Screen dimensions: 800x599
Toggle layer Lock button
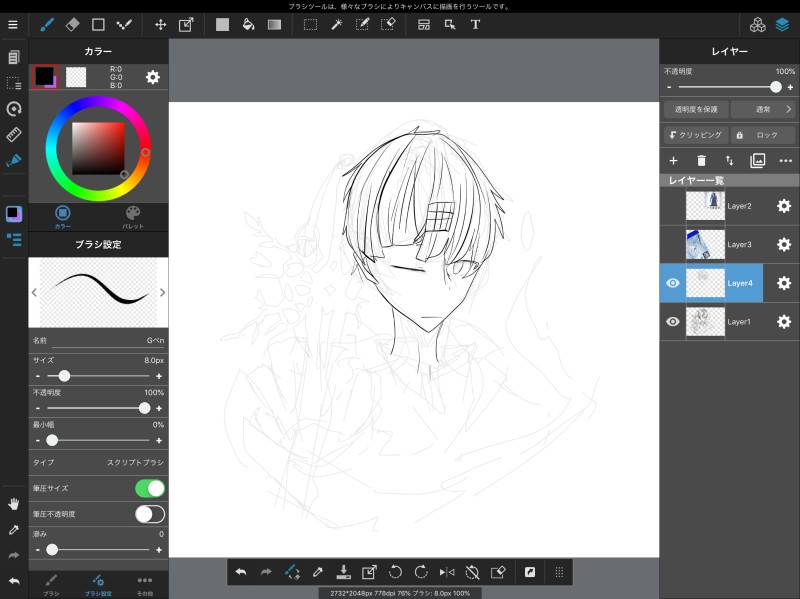tap(763, 135)
